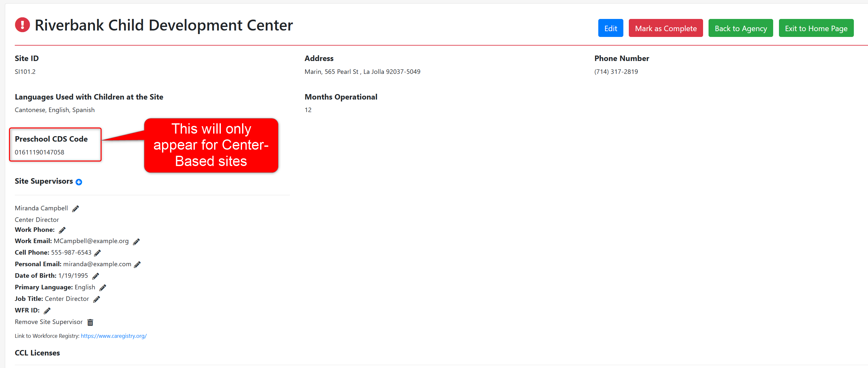Screen dimensions: 868x368
Task: Edit Personal Email via pencil icon
Action: [x=137, y=265]
